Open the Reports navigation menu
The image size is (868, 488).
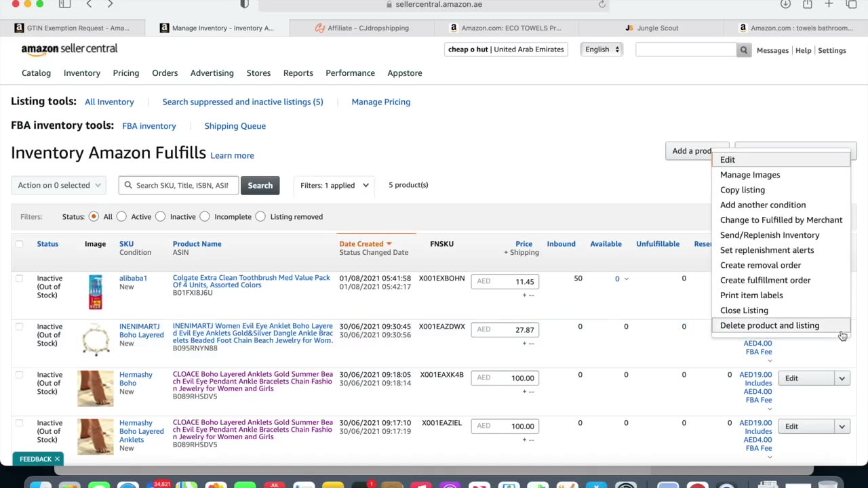pyautogui.click(x=298, y=73)
